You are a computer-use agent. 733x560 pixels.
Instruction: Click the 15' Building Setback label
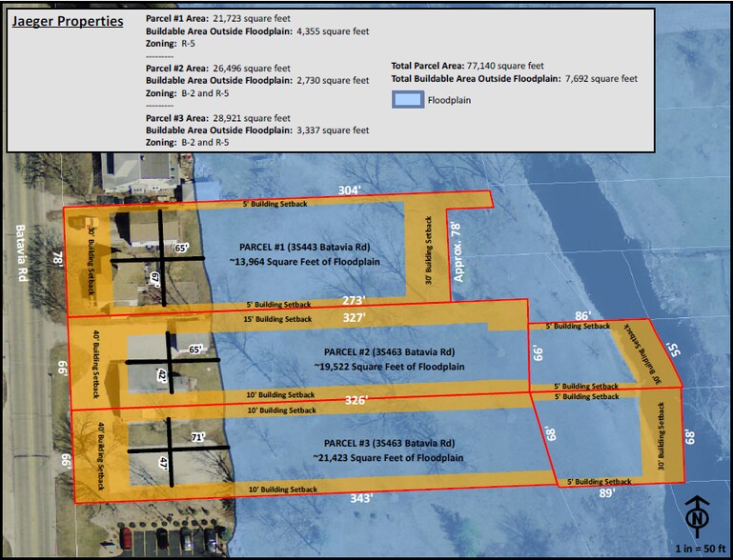[278, 318]
